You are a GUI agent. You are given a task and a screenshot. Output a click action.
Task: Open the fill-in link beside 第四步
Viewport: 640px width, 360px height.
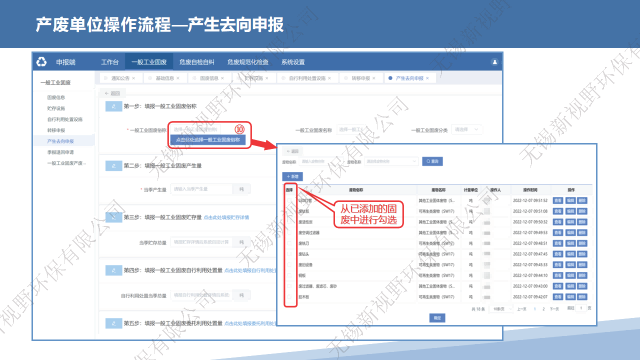click(250, 270)
